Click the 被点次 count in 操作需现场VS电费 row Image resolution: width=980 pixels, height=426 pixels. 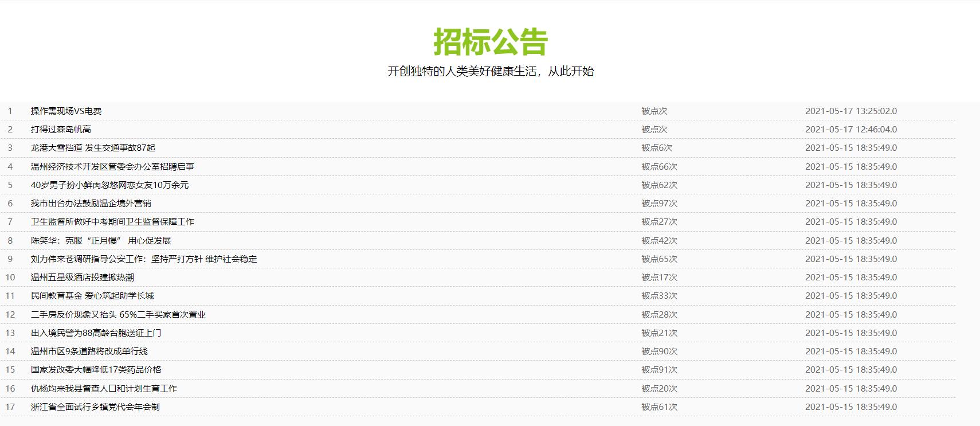pos(654,111)
